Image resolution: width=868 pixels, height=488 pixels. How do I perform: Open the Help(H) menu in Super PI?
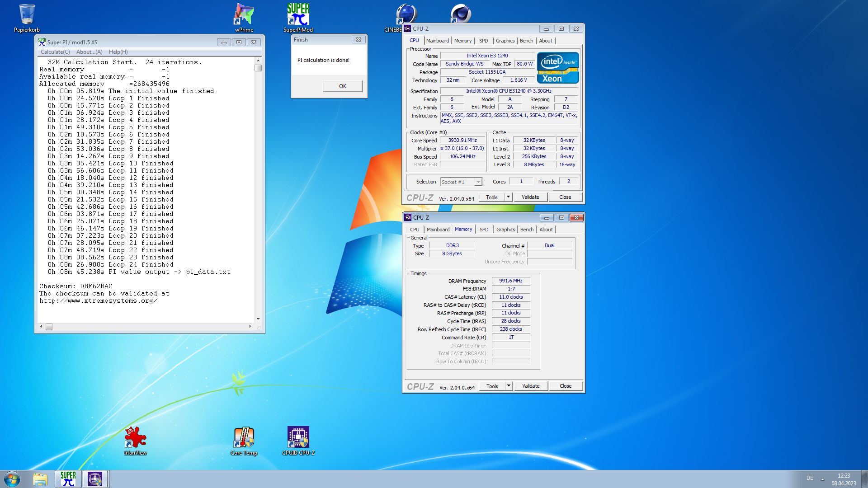(118, 52)
